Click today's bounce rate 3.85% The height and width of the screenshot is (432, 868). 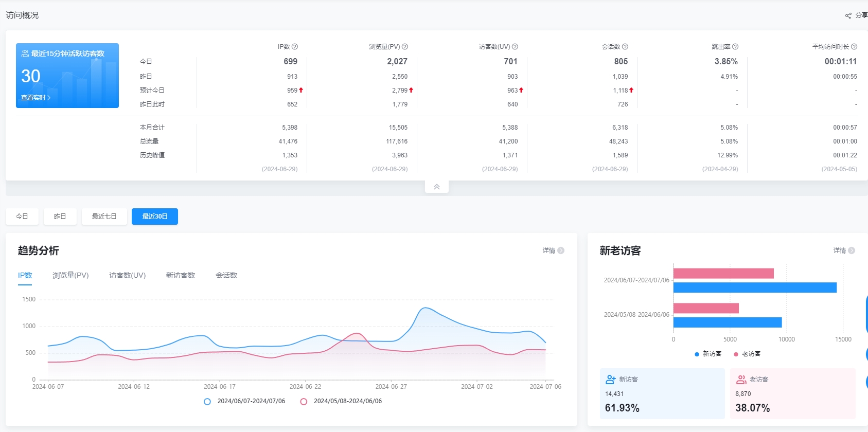[726, 62]
